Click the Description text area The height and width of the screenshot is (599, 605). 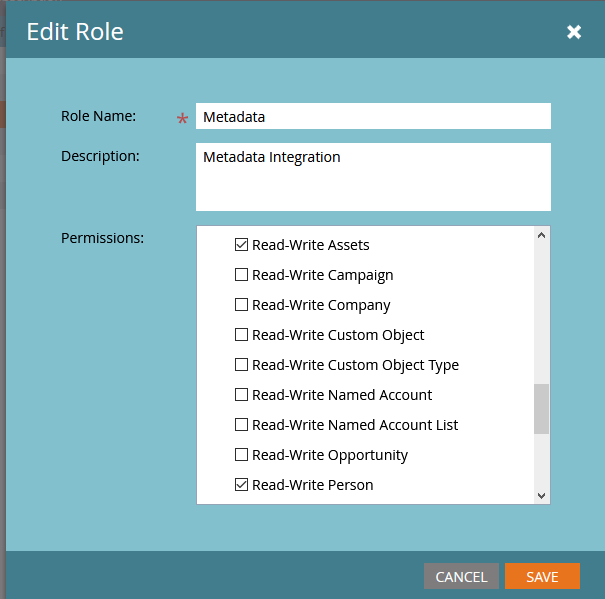coord(373,177)
